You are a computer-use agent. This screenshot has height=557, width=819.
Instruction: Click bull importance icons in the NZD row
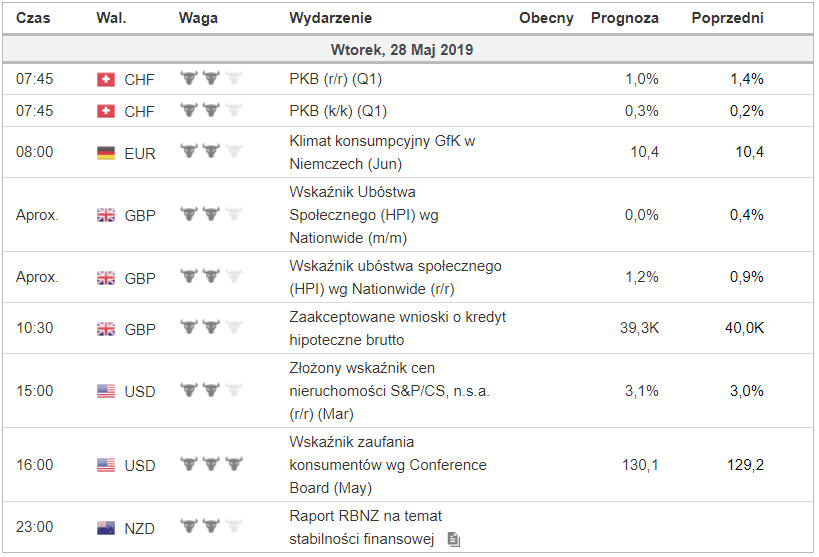212,527
